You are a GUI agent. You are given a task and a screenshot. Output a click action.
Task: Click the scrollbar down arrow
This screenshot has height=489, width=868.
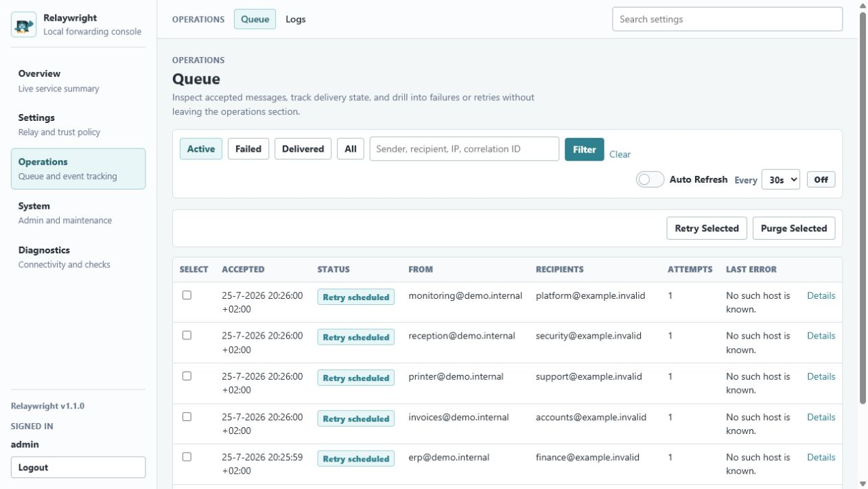(863, 484)
